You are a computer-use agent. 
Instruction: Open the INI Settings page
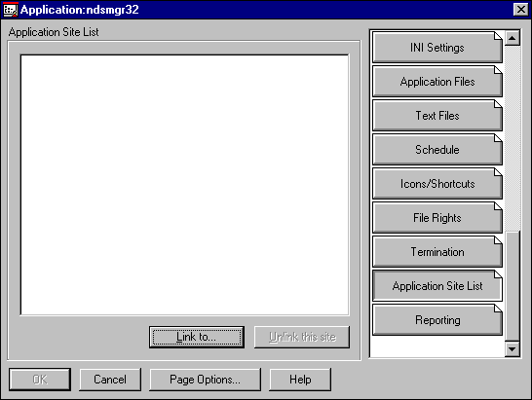coord(437,47)
